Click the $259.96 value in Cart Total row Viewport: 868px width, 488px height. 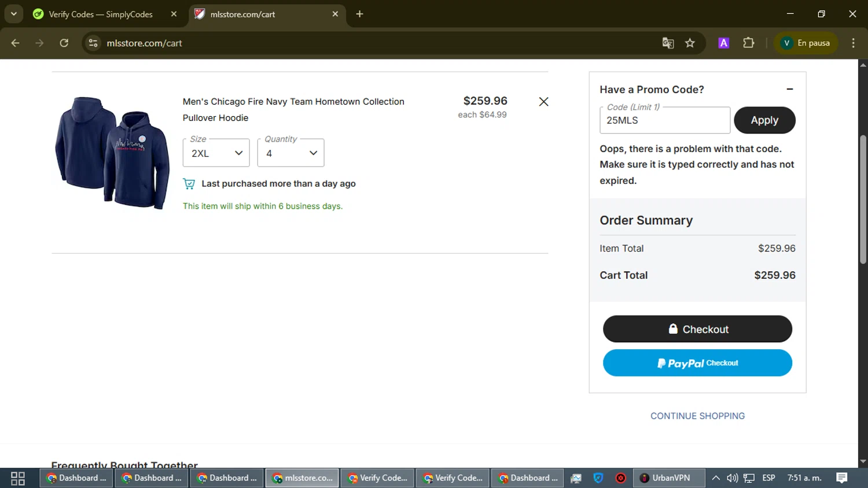coord(775,275)
